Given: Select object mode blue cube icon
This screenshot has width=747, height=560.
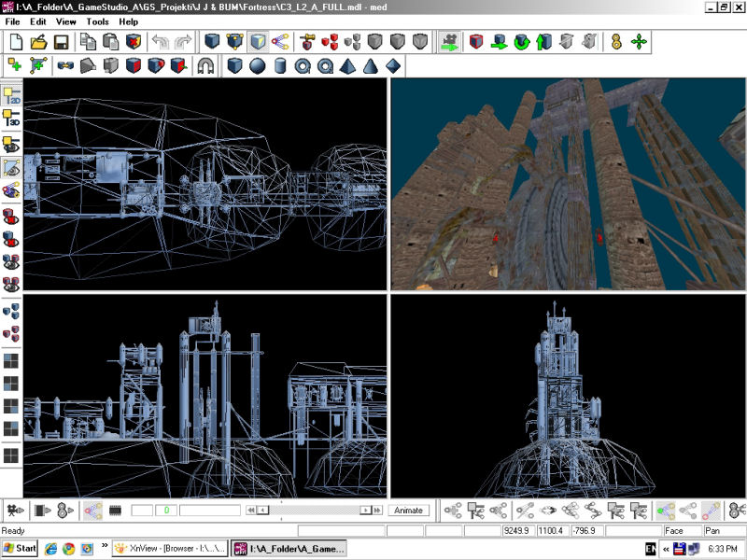Looking at the screenshot, I should point(212,42).
